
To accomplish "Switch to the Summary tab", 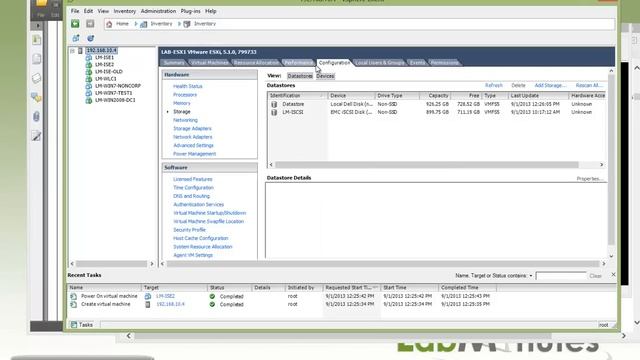I will coord(174,62).
